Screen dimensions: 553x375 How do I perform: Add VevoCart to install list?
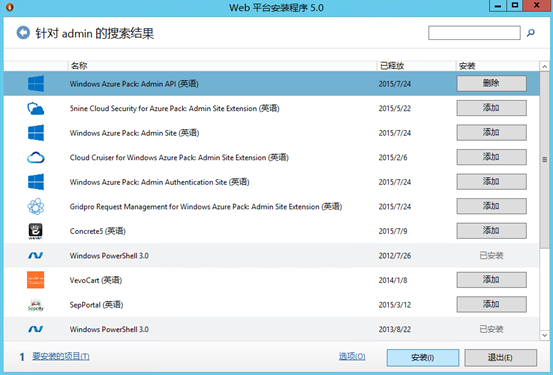coord(492,280)
